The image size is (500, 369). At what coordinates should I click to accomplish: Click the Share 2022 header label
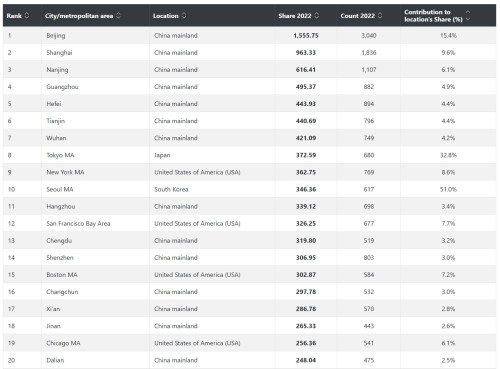(x=295, y=16)
